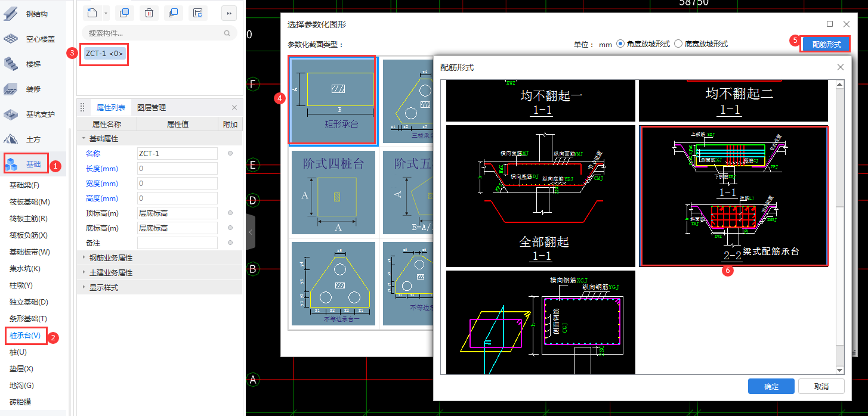Select 筏板基础(M) in the list
Screen dimensions: 868x416
[30, 202]
